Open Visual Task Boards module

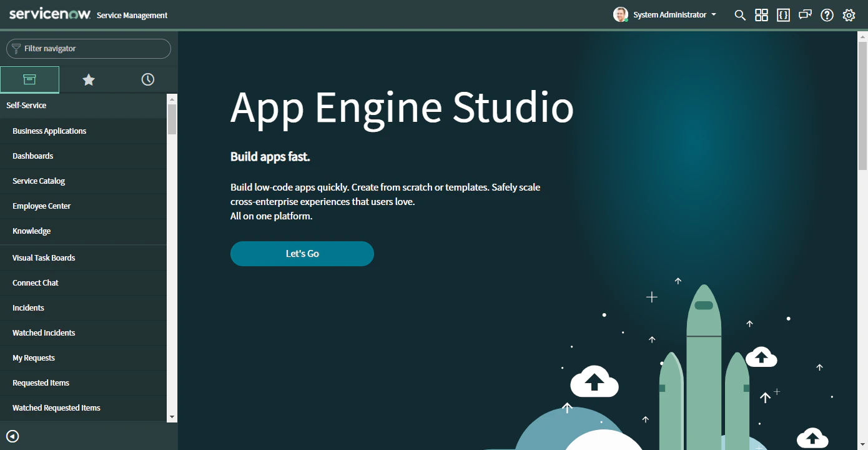(x=84, y=258)
